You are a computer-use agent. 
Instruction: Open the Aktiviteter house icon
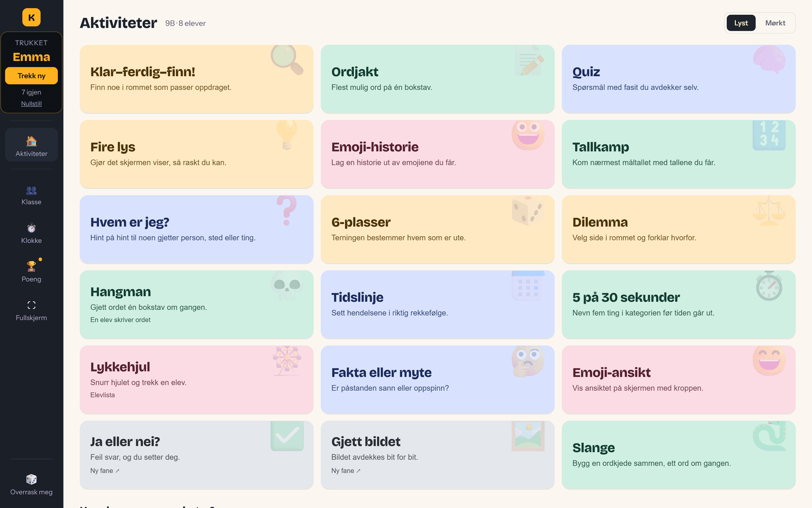pos(31,141)
